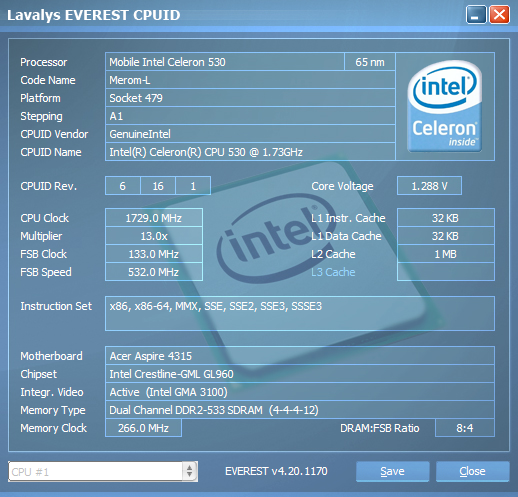518x497 pixels.
Task: Click the '266.0 MHz' memory clock value
Action: pos(143,428)
